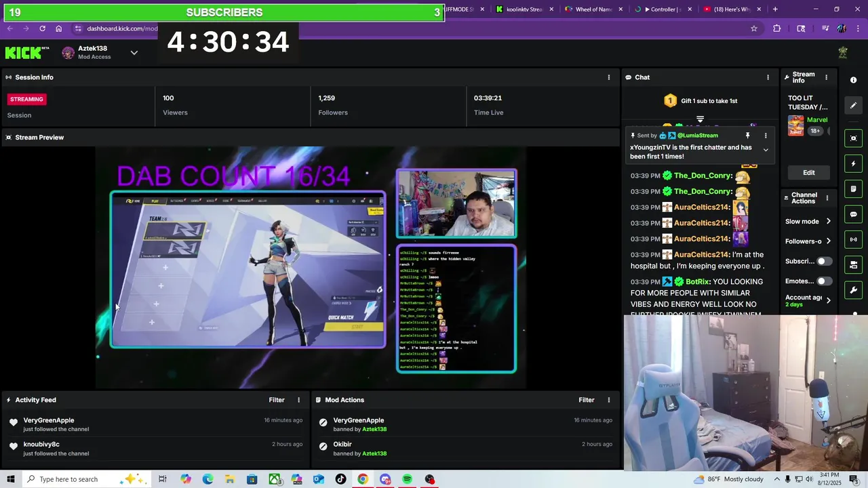Expand Followers-only options
Image resolution: width=868 pixels, height=488 pixels.
click(828, 241)
